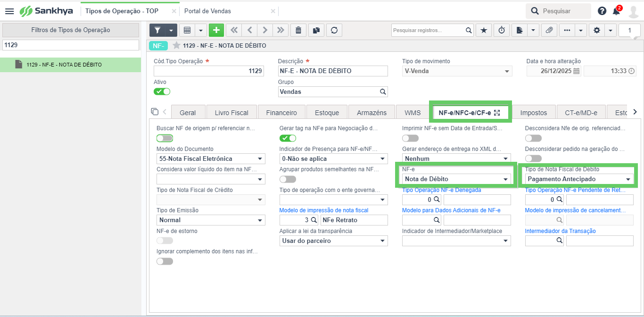Toggle Agrupar produtos semelhantes na NF switch
Viewport: 644px width, 317px height.
click(288, 179)
